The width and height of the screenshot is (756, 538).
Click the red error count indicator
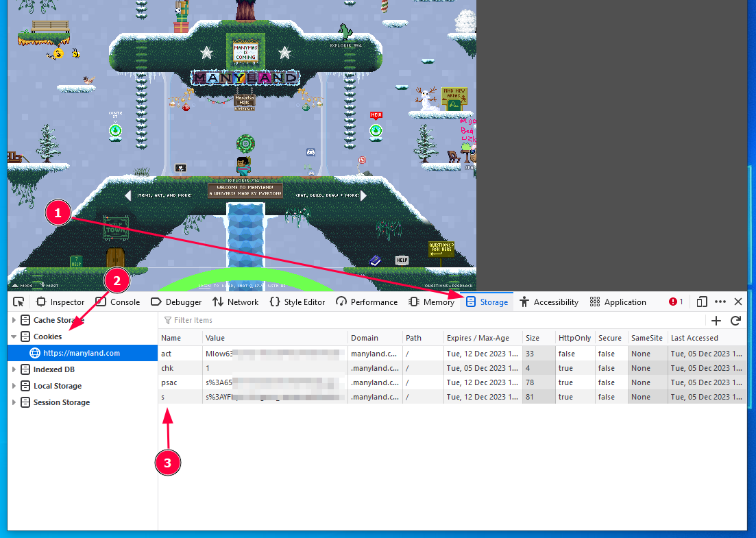(676, 302)
